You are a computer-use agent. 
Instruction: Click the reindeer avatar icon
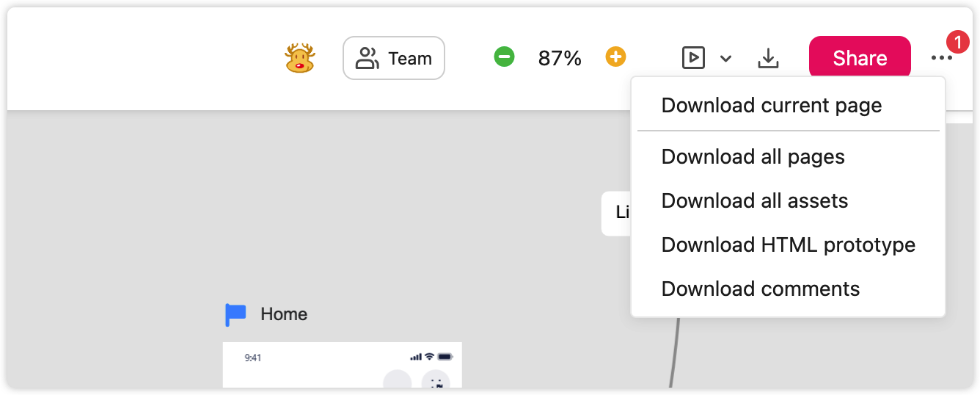299,58
